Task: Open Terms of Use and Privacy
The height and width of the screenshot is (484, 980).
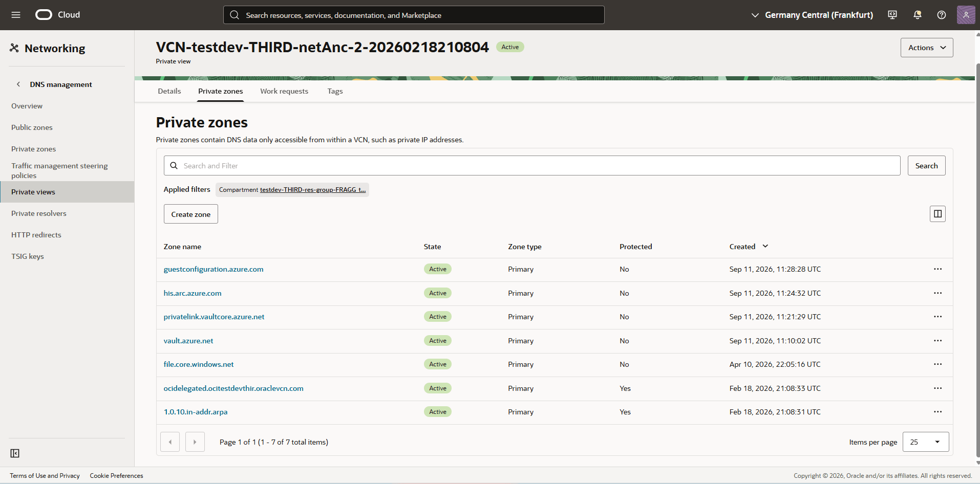Action: tap(45, 476)
